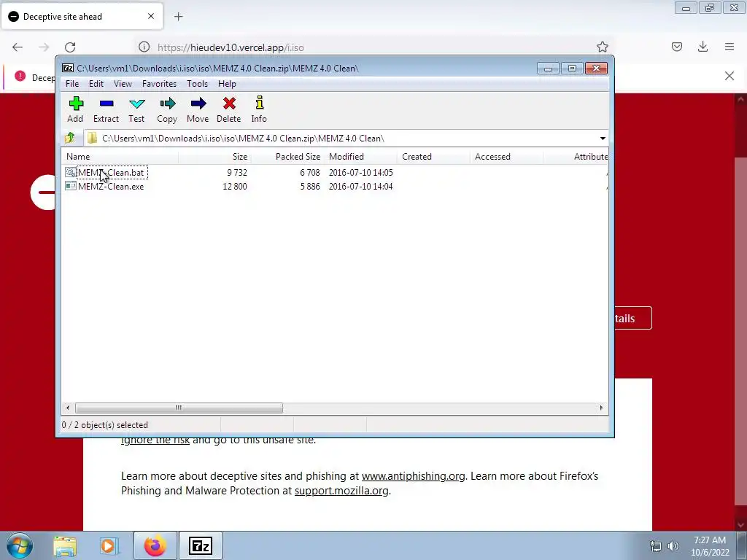
Task: Bookmark the page with the star icon
Action: (602, 47)
